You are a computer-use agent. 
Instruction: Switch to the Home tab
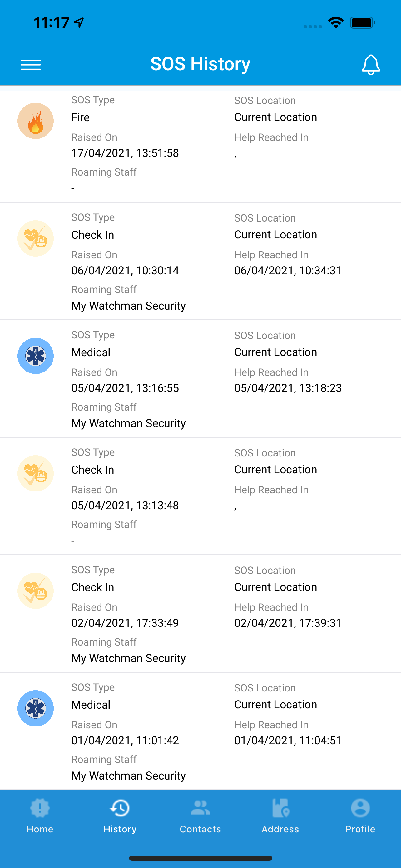(40, 816)
